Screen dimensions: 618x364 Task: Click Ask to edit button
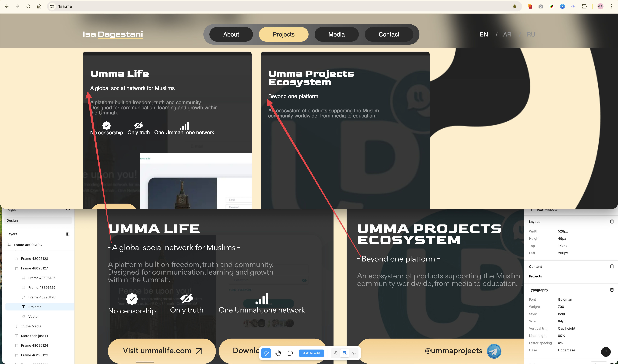(x=311, y=353)
